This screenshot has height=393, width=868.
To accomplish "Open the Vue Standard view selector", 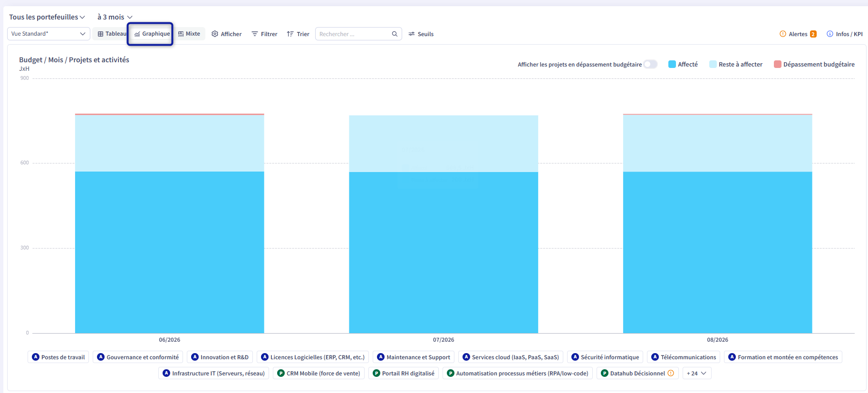I will 48,34.
